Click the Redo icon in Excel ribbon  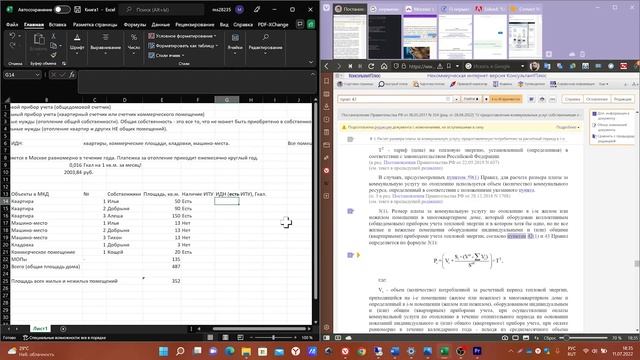coord(13,45)
